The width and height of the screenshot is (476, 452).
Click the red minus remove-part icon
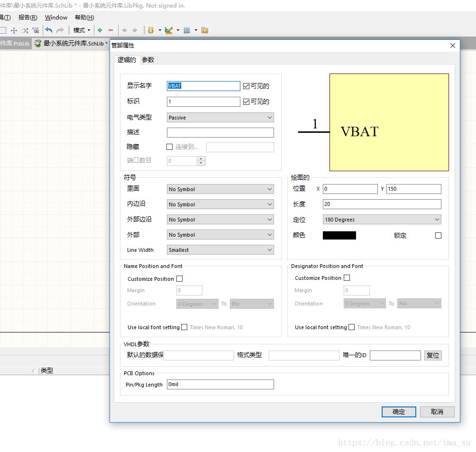tap(111, 30)
